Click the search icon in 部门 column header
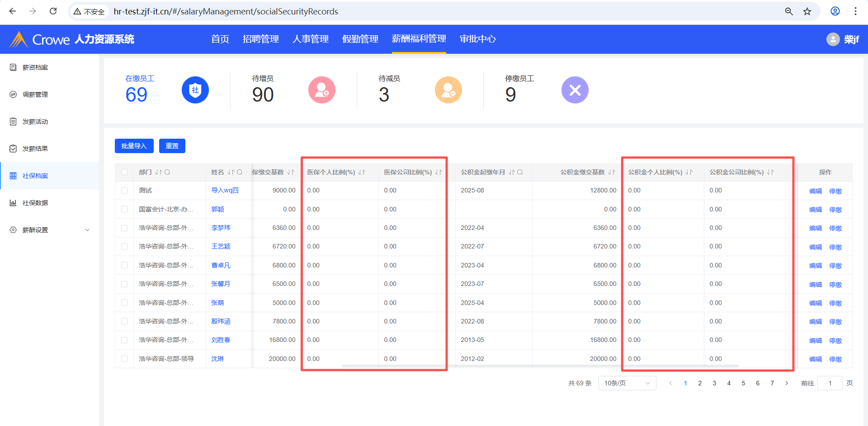868x426 pixels. pos(167,172)
